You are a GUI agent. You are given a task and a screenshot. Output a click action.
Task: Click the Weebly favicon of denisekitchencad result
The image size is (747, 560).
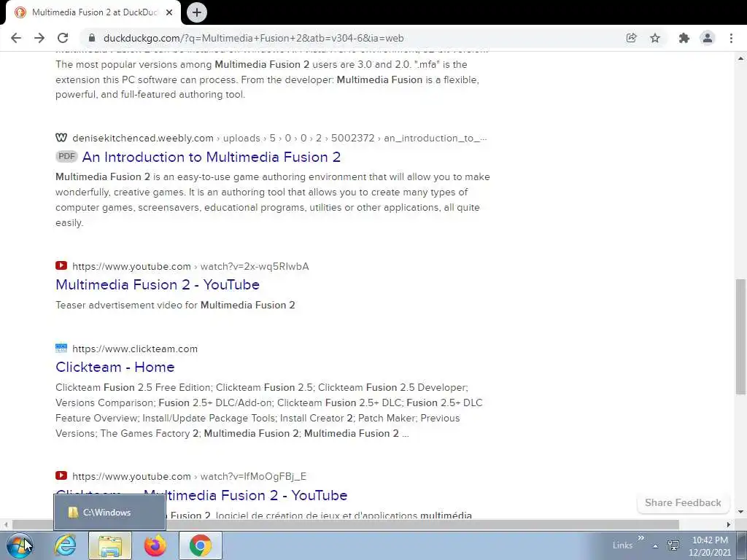[61, 138]
